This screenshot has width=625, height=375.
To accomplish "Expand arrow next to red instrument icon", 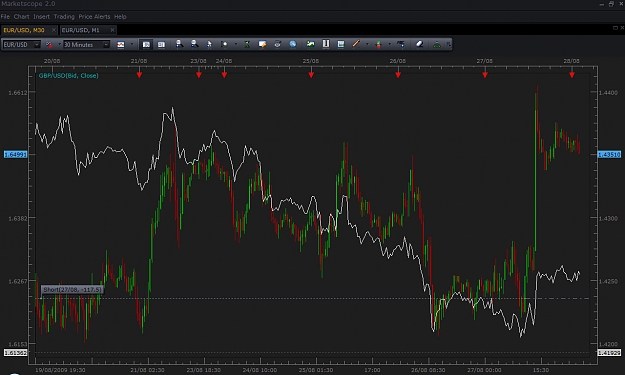I will point(60,45).
